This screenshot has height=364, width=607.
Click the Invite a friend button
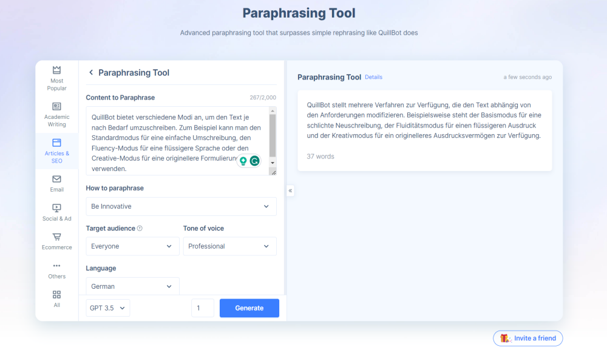(x=528, y=338)
